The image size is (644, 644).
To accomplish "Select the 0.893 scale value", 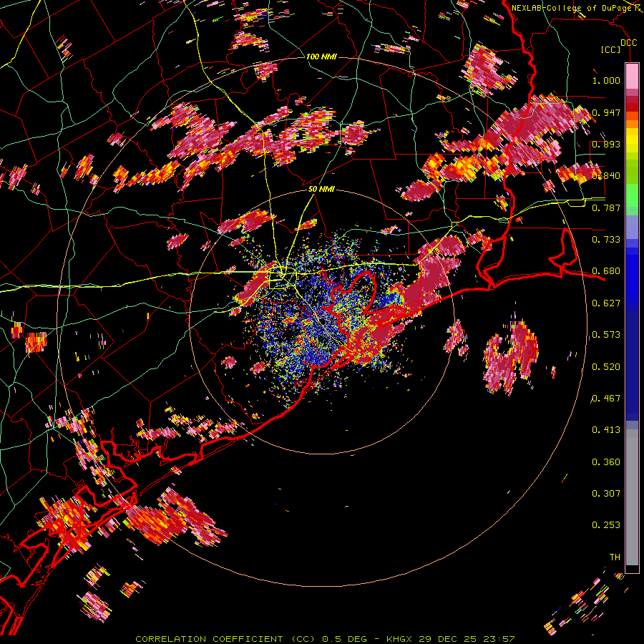I will pyautogui.click(x=606, y=144).
